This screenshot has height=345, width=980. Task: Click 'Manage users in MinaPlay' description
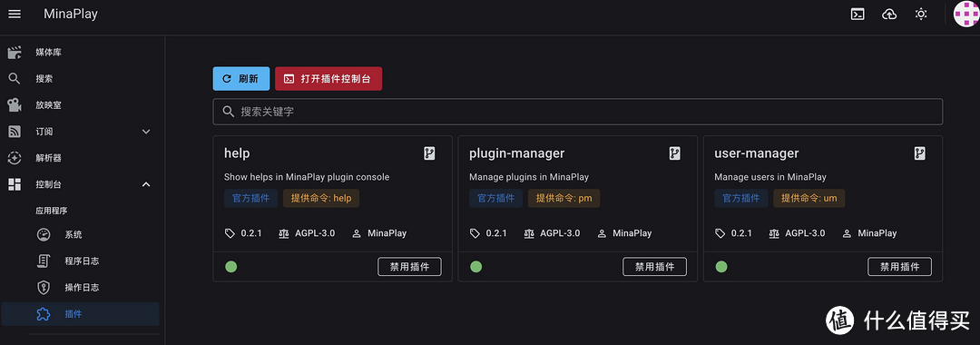point(770,177)
